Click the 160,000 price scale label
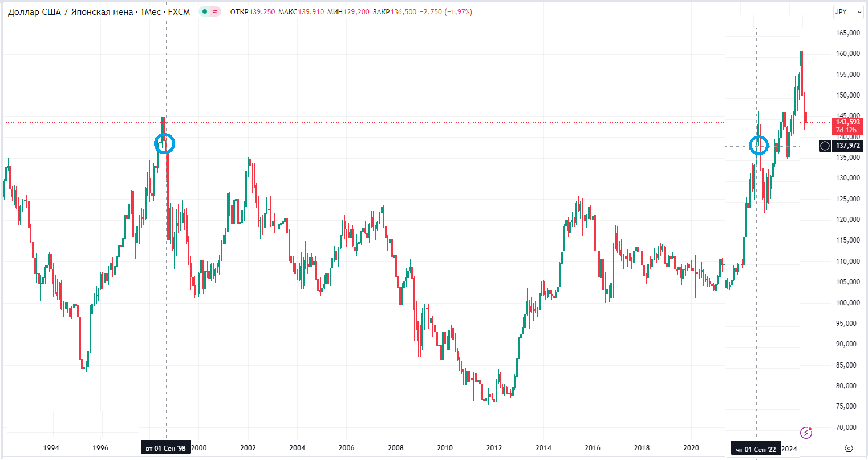This screenshot has height=460, width=868. click(848, 54)
